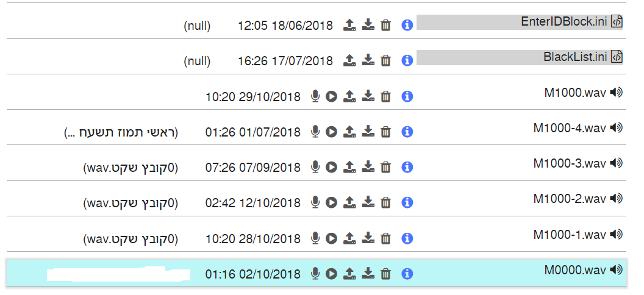Screen dimensions: 644x295
Task: Download the BlackList.ini file
Action: click(x=368, y=61)
